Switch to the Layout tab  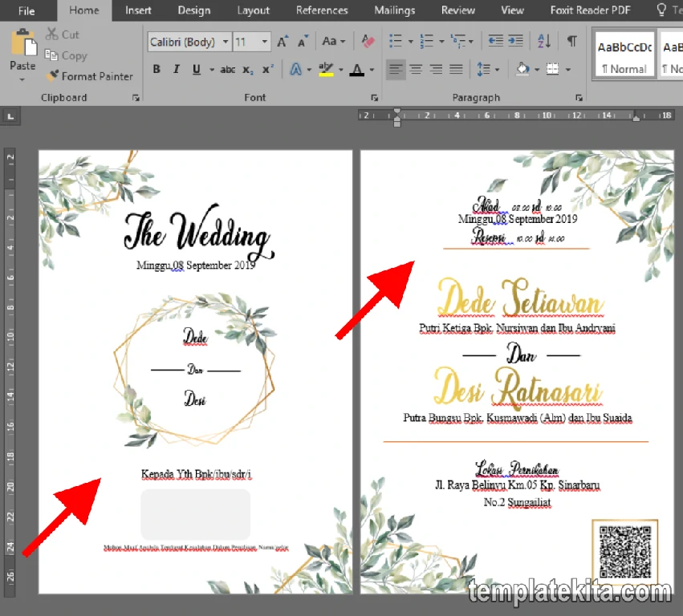click(x=253, y=10)
